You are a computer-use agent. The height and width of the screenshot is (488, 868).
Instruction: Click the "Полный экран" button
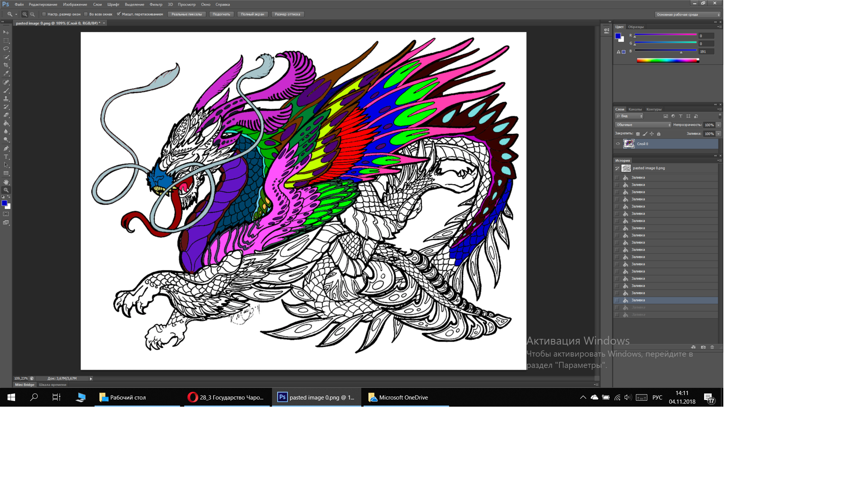(x=253, y=14)
